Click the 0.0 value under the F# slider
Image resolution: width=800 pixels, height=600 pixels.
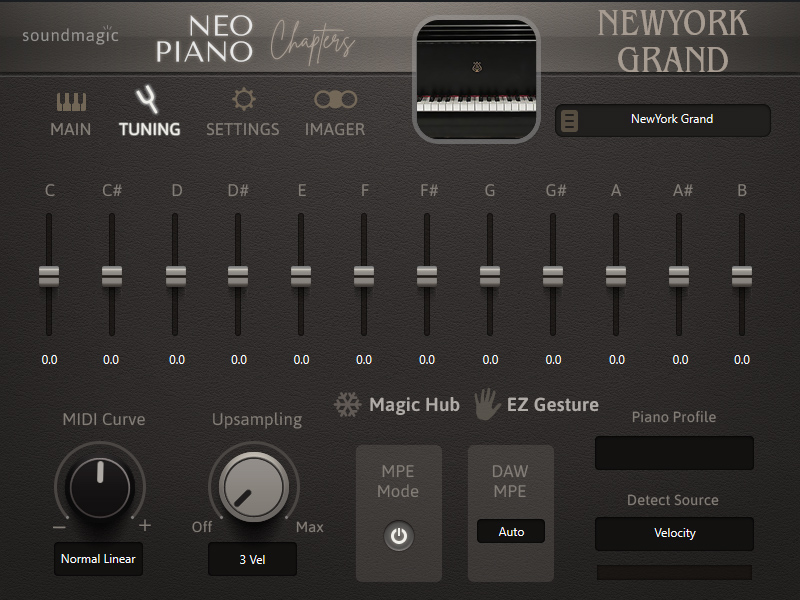[427, 360]
